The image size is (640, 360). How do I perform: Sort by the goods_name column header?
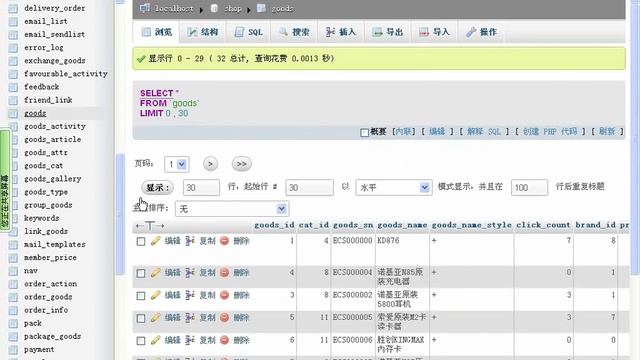pos(402,225)
